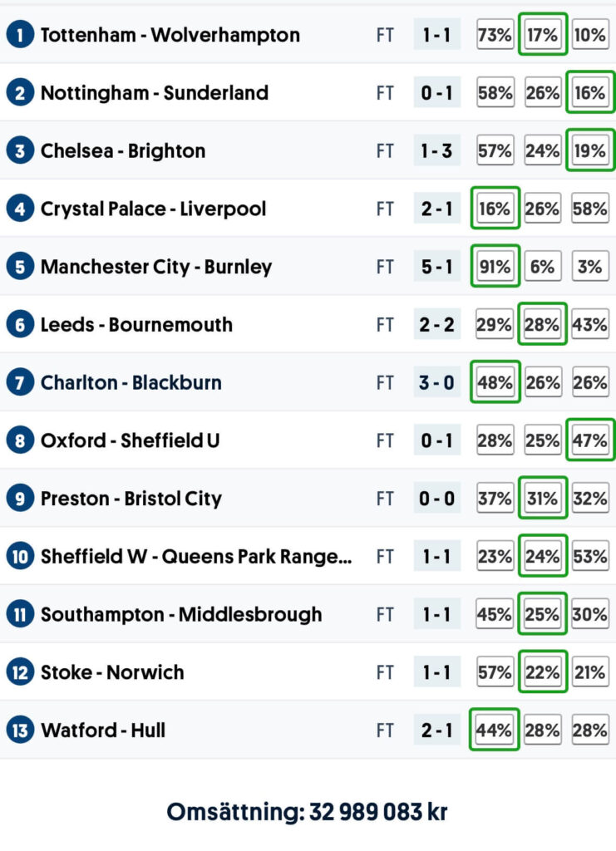Click the number 12 match badge
Viewport: 616px width, 851px height.
click(19, 672)
